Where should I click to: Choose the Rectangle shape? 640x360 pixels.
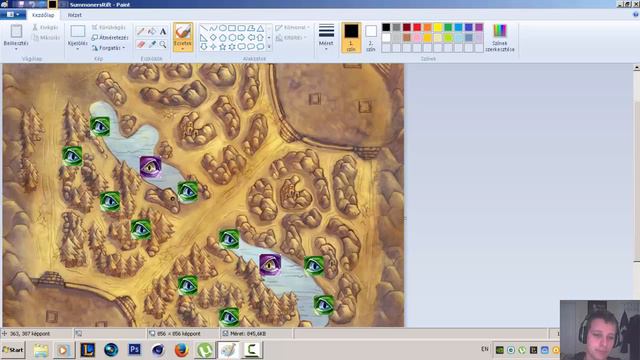232,28
